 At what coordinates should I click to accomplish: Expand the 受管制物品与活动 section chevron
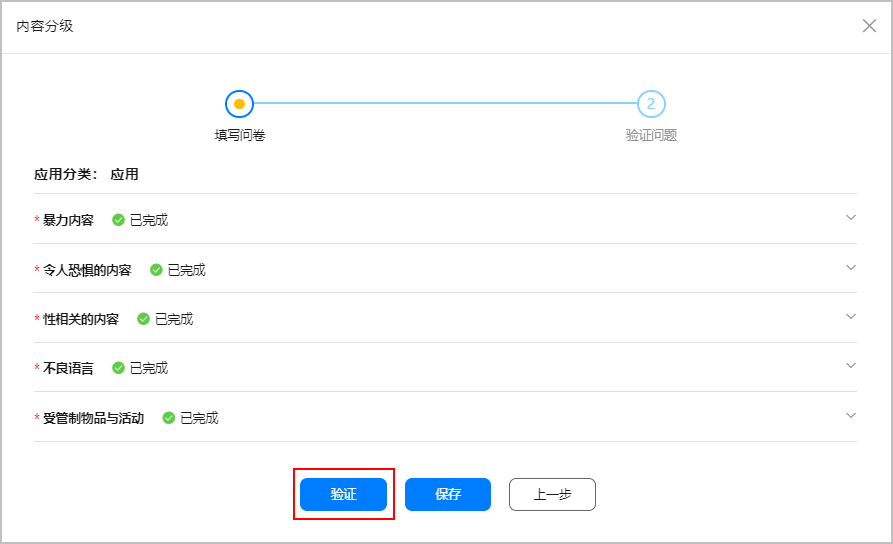pyautogui.click(x=851, y=415)
